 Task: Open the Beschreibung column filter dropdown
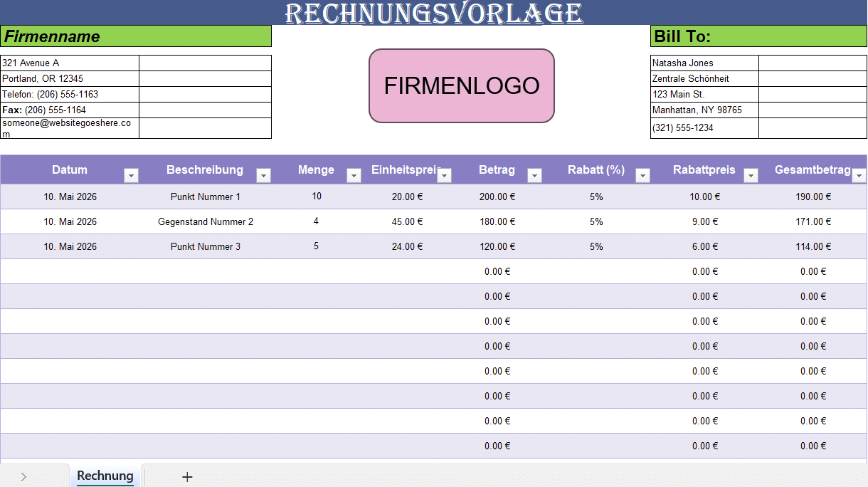pos(264,174)
